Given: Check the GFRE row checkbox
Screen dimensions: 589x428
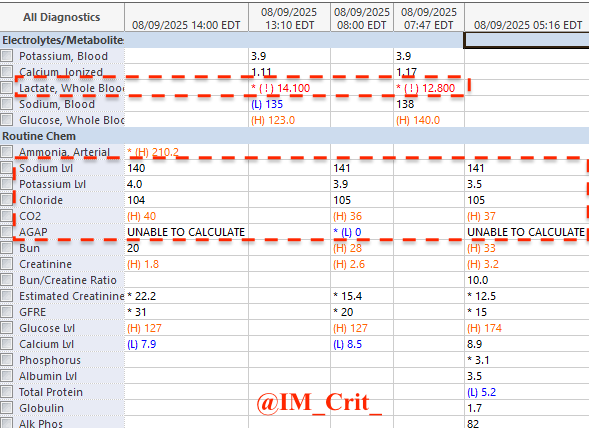Looking at the screenshot, I should (x=6, y=312).
